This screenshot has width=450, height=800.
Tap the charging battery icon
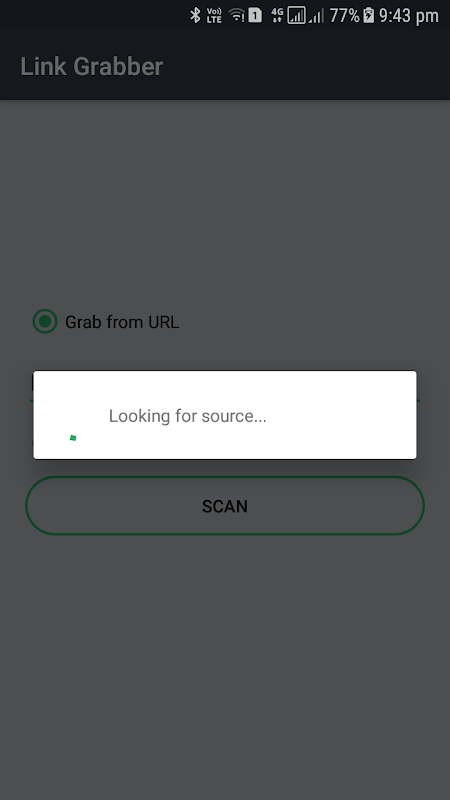pos(368,15)
